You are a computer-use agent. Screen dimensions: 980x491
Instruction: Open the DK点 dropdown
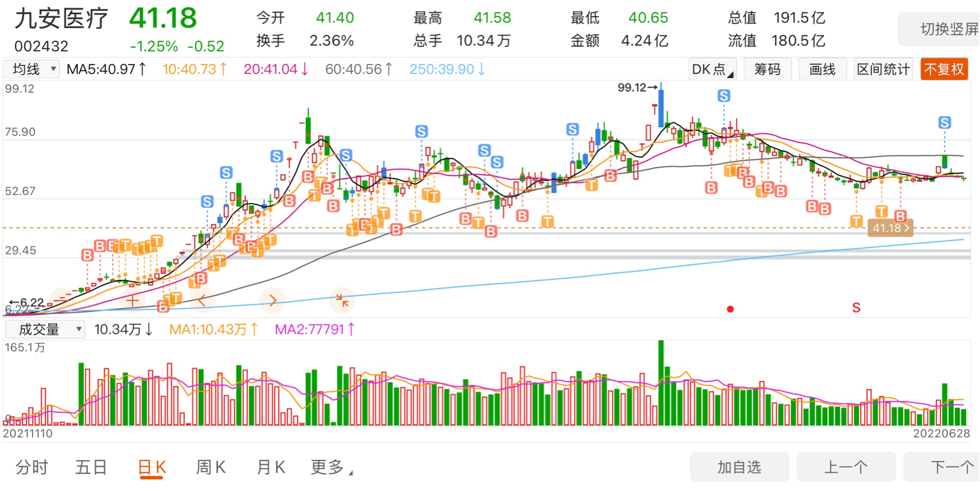click(712, 69)
